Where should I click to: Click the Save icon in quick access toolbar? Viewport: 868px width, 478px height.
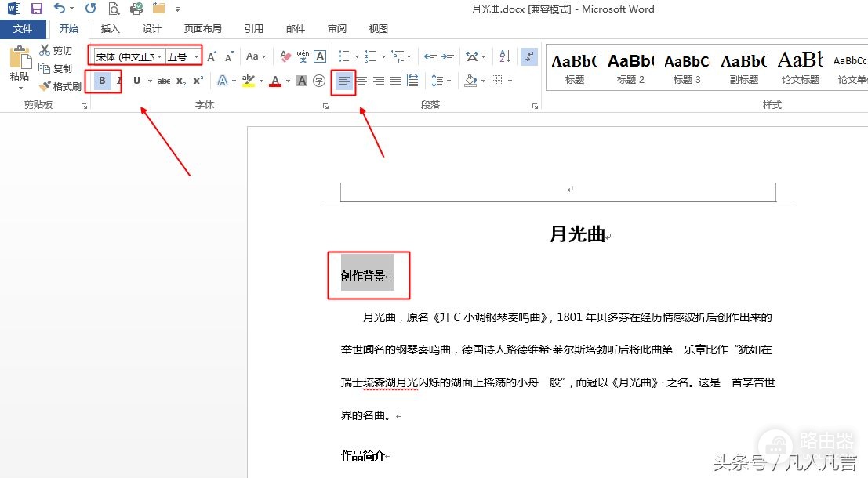click(x=37, y=9)
